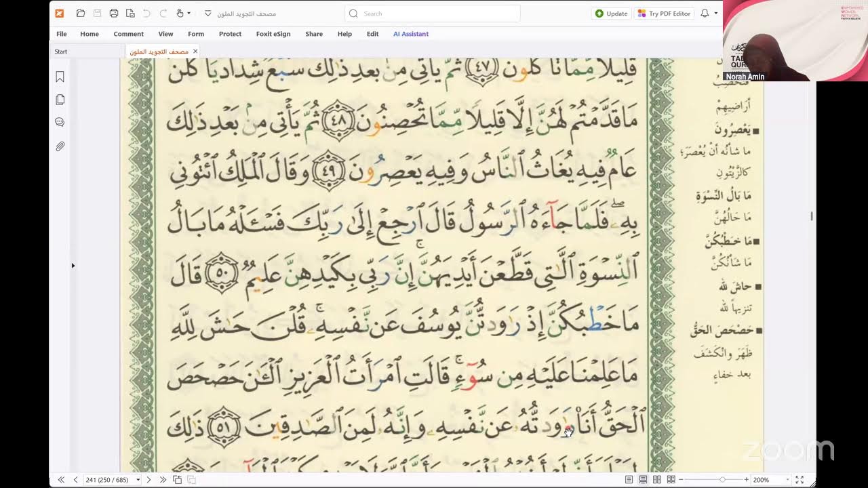868x488 pixels.
Task: Open the notifications bell
Action: pyautogui.click(x=705, y=14)
